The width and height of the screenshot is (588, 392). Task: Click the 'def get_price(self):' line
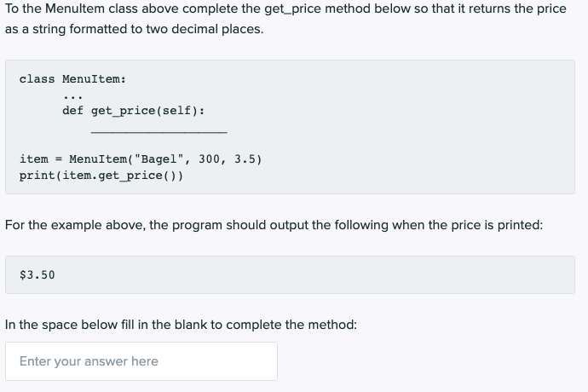(x=133, y=111)
